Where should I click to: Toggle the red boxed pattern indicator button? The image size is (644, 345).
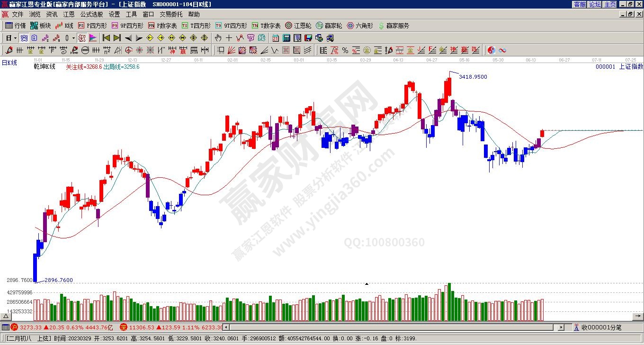82,38
